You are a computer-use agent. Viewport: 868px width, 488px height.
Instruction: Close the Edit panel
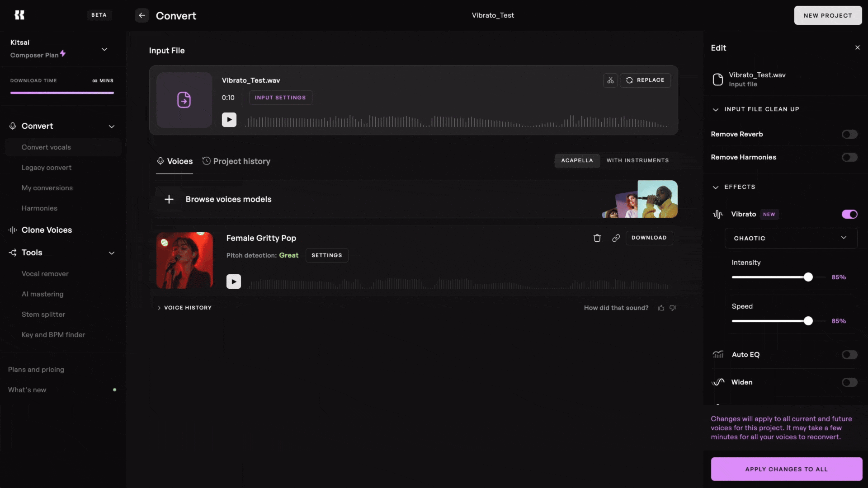pos(858,47)
